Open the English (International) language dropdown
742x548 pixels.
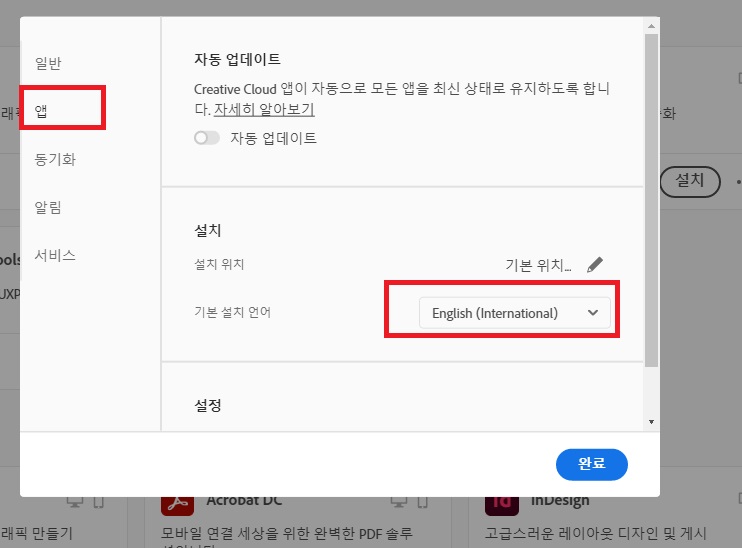(515, 313)
